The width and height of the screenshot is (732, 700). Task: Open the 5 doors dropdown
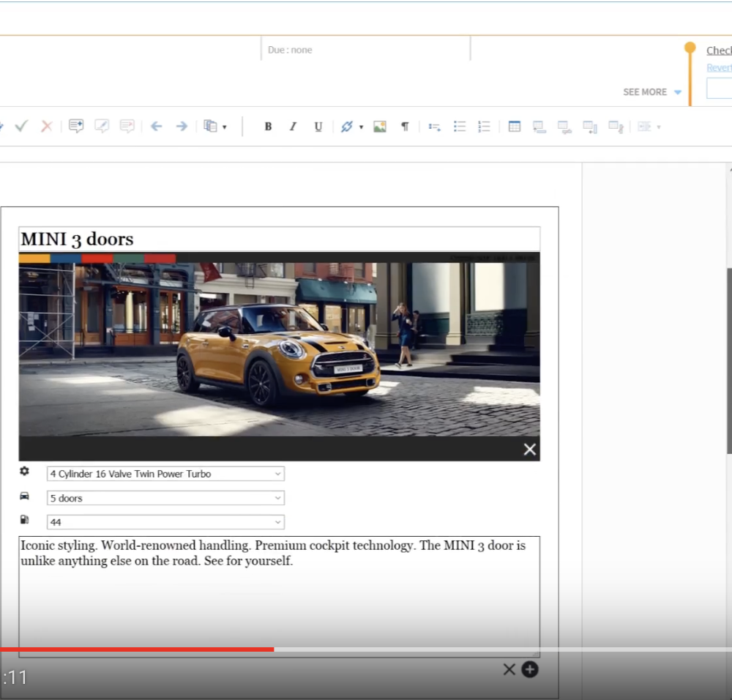[x=165, y=498]
